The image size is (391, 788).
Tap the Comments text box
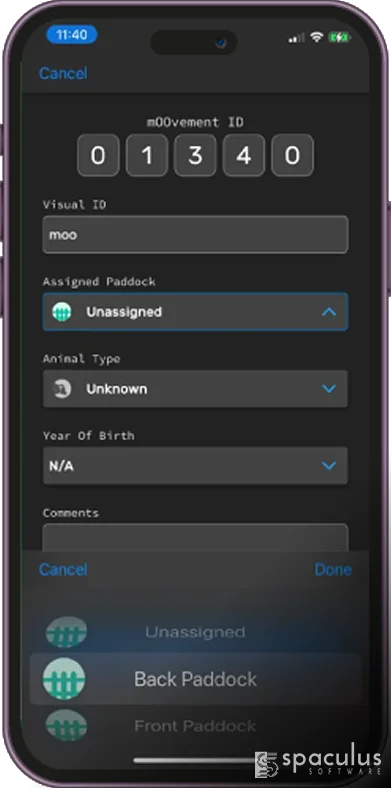coord(196,538)
